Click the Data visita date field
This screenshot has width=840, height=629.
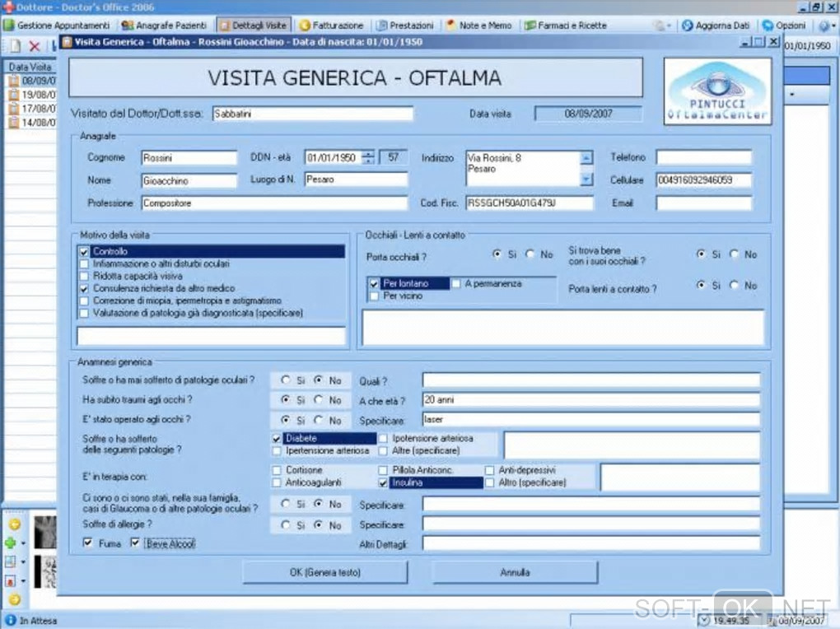tap(588, 114)
